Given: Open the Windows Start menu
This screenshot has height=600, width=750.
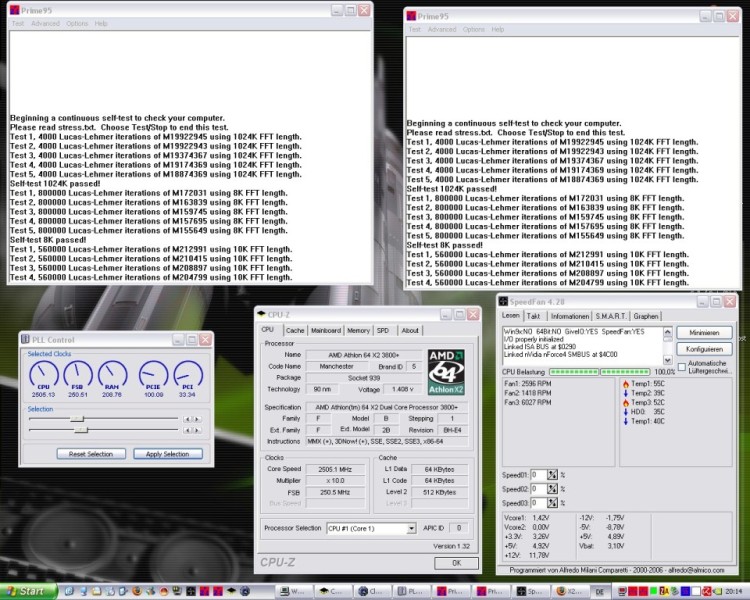Looking at the screenshot, I should point(28,591).
